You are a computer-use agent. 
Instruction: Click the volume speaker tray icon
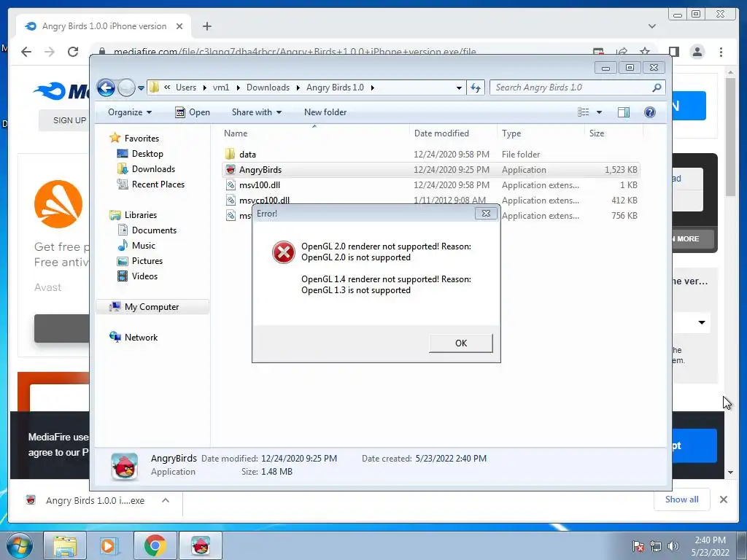point(673,546)
